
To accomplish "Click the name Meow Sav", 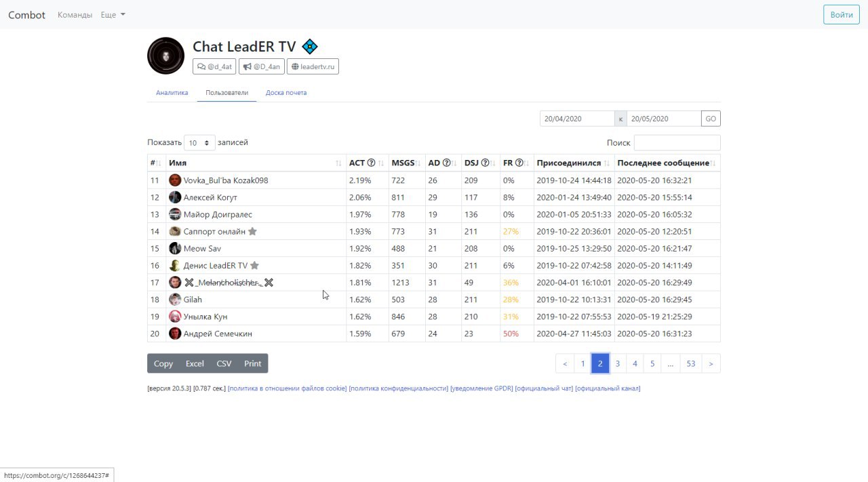I will pos(202,249).
